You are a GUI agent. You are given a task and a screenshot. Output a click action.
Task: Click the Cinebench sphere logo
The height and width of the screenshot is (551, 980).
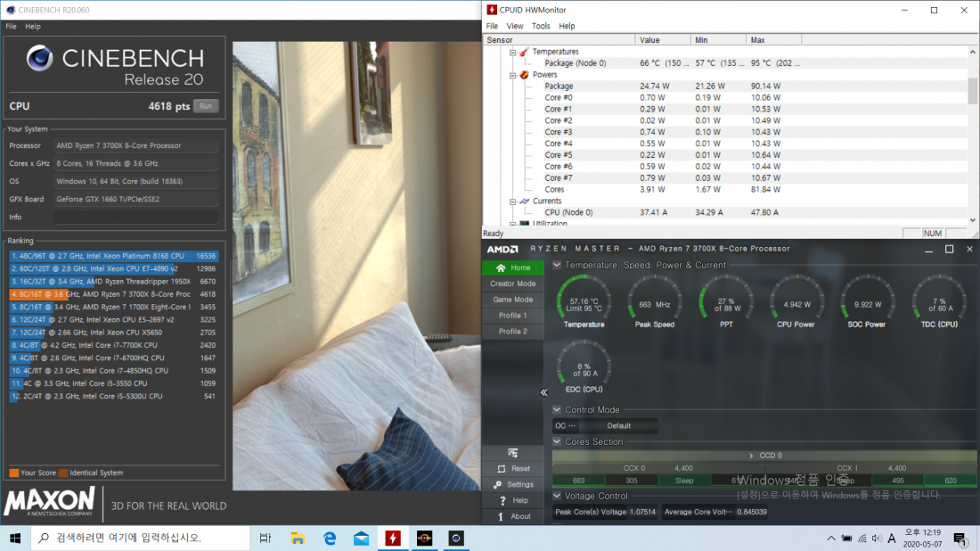(39, 58)
